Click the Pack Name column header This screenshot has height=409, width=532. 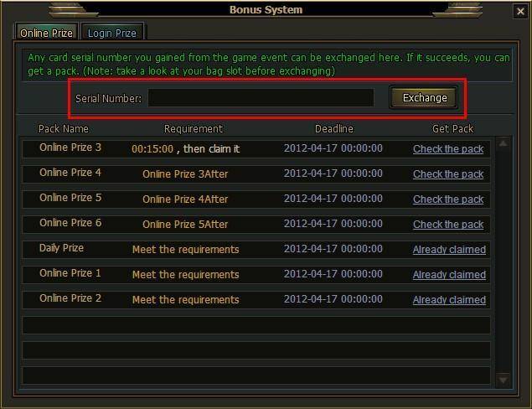coord(64,128)
